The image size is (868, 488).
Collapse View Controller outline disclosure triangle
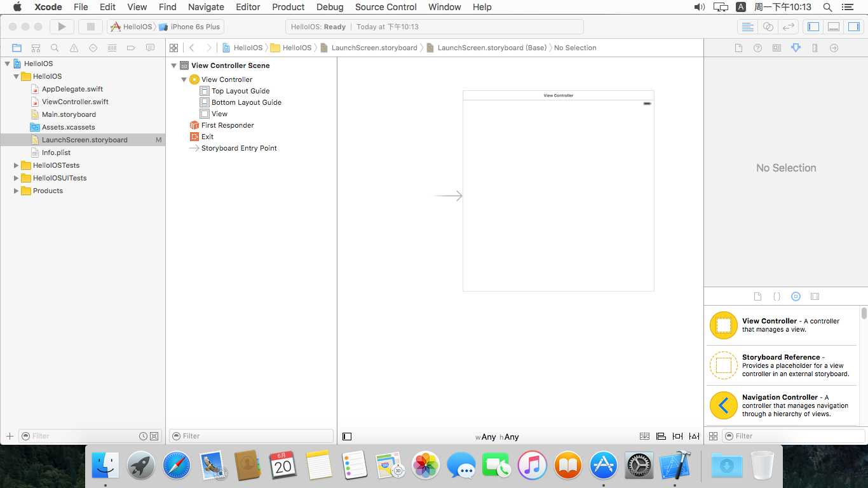(x=184, y=79)
